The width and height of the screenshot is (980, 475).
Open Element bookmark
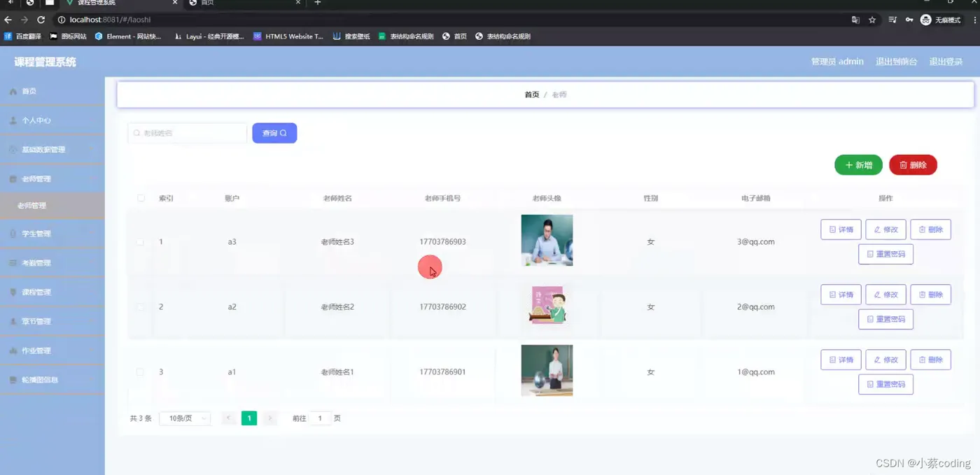click(x=127, y=36)
